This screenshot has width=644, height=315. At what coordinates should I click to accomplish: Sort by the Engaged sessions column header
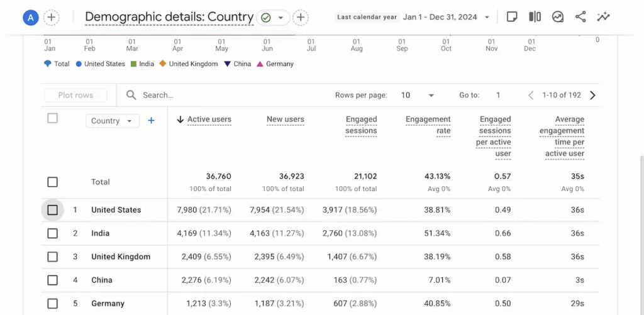pyautogui.click(x=361, y=125)
